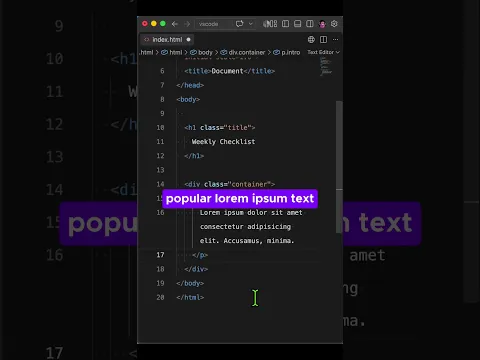Open the settings gear menu
This screenshot has height=360, width=480.
coord(334,24)
